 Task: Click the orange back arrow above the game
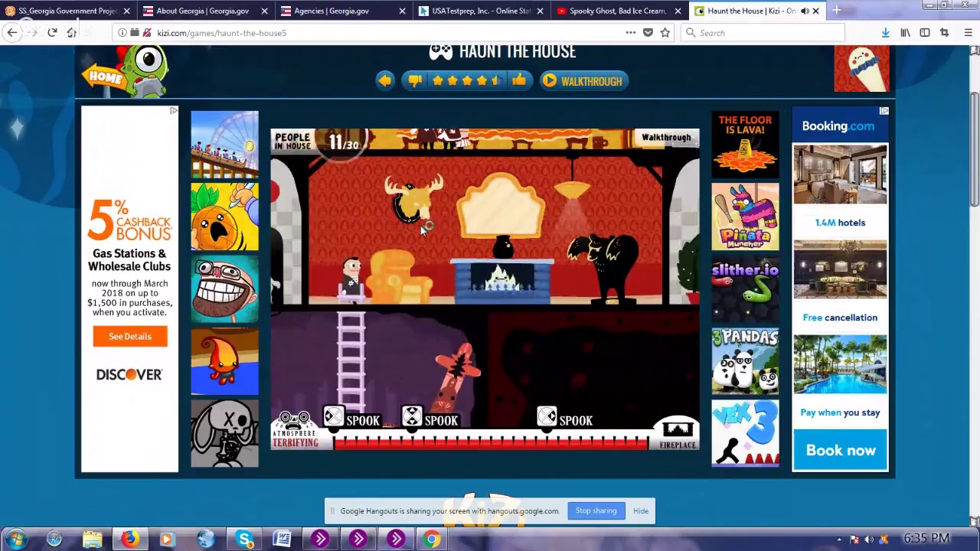point(385,80)
